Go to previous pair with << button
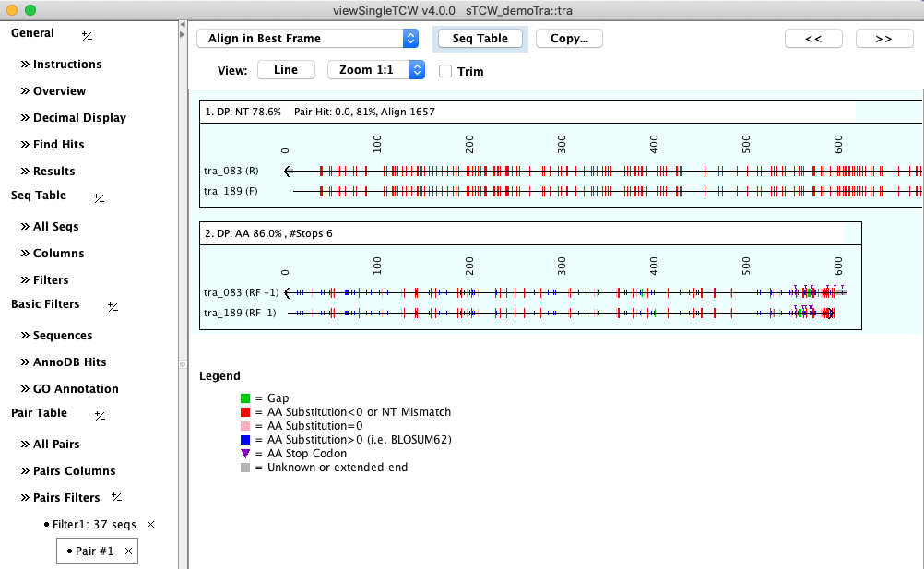 click(x=813, y=39)
